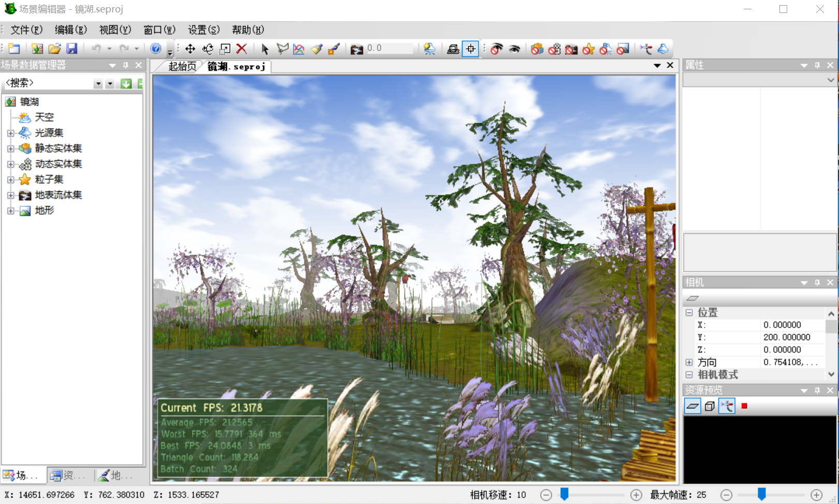Expand the 粒子集 tree node

click(x=10, y=180)
